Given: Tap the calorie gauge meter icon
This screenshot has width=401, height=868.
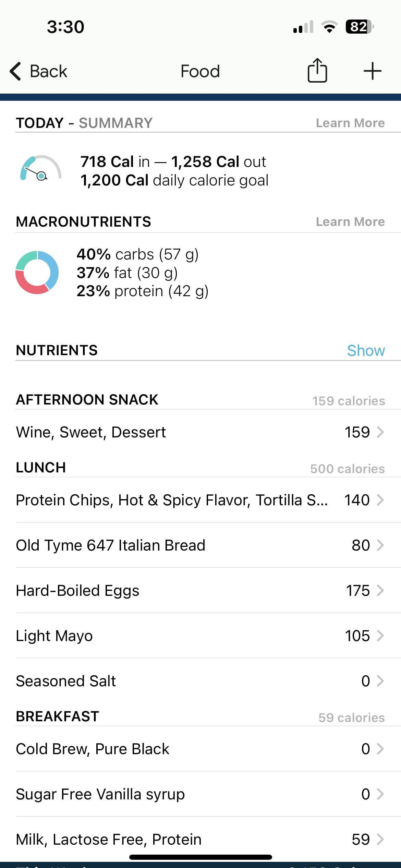Looking at the screenshot, I should (41, 168).
